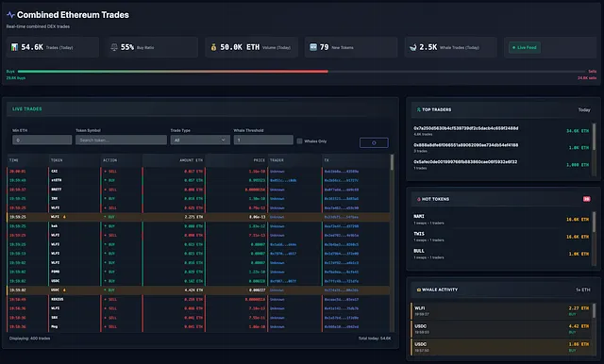Click the 50.0K ETH Volume stat
The height and width of the screenshot is (364, 604).
[252, 47]
